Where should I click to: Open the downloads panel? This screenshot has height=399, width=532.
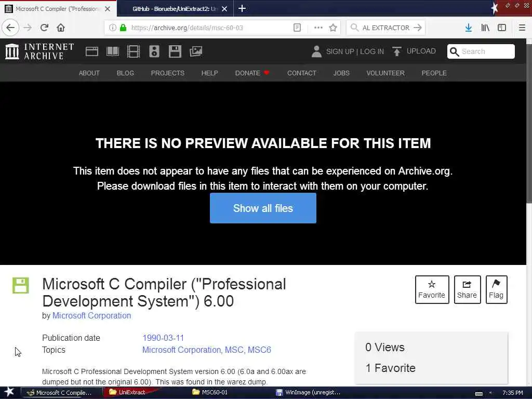pyautogui.click(x=469, y=28)
